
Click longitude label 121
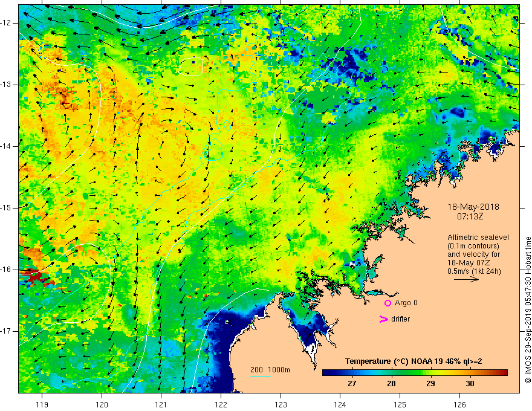click(161, 404)
